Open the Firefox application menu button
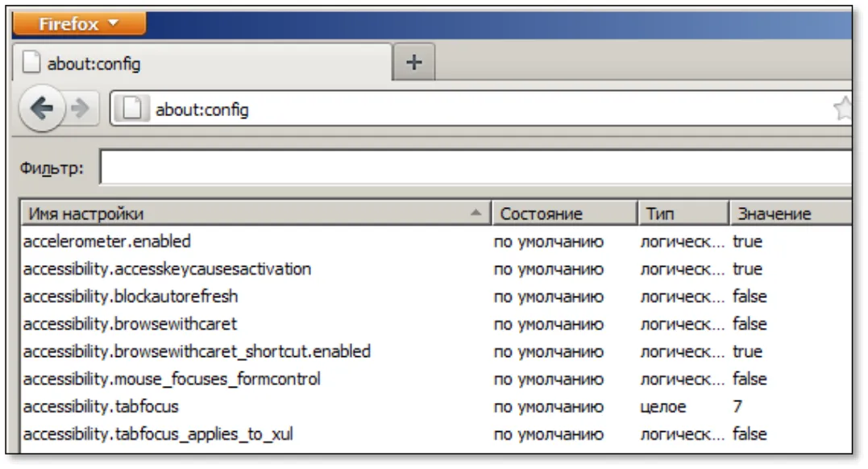This screenshot has height=469, width=868. pos(79,24)
